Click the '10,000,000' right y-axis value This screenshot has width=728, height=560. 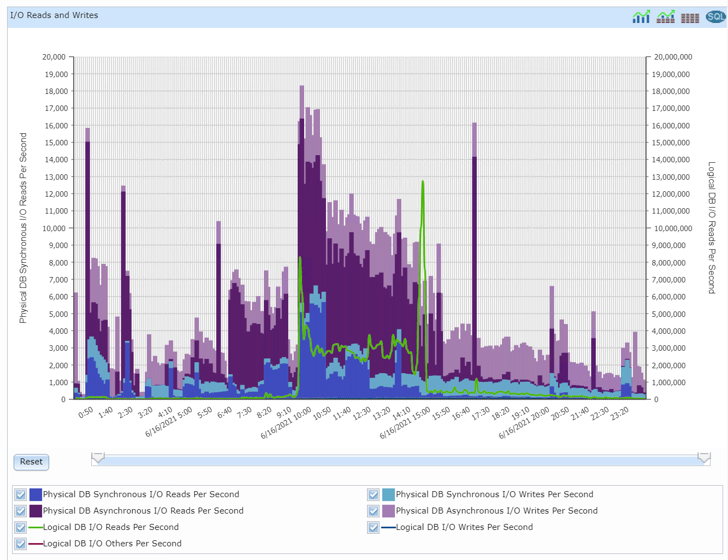(673, 228)
